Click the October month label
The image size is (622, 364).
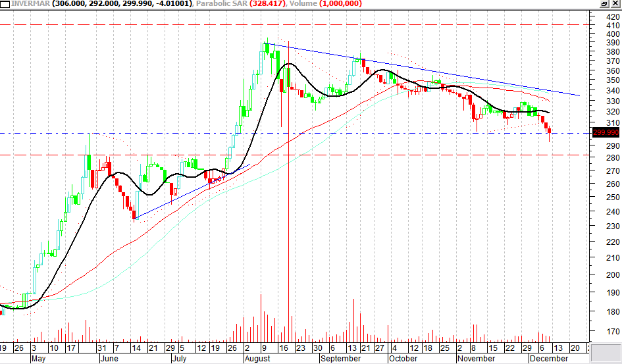[x=403, y=359]
